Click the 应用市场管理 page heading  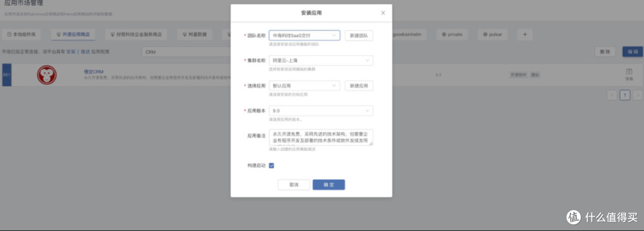coord(23,4)
